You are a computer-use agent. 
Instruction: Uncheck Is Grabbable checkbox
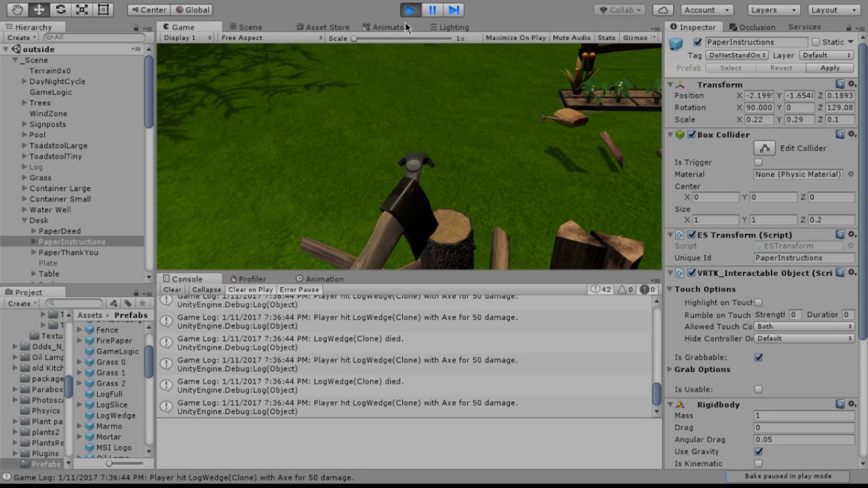tap(758, 357)
